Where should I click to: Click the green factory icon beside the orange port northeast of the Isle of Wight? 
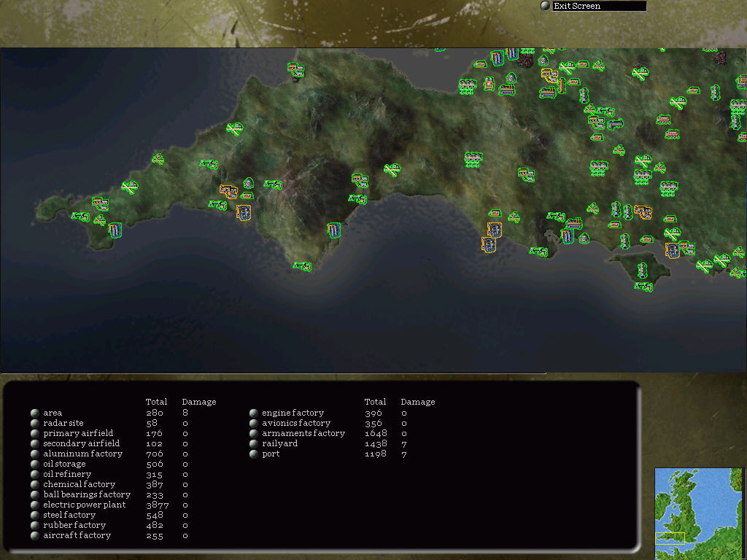[x=687, y=248]
